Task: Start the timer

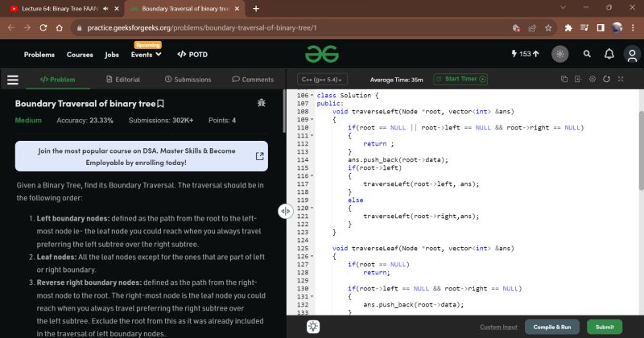Action: click(x=460, y=79)
